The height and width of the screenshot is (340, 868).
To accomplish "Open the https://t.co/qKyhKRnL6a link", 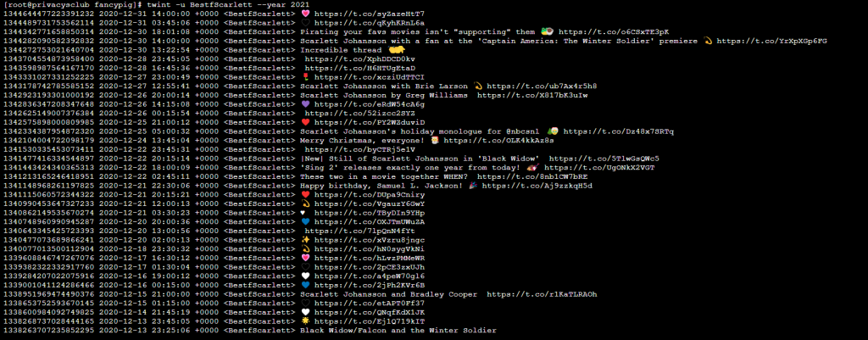I will [x=370, y=23].
